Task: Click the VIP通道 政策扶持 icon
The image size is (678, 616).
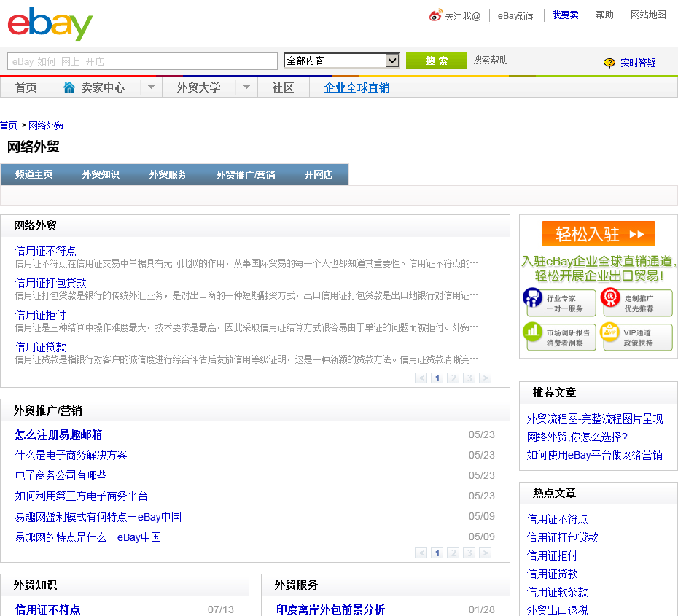Action: coord(609,332)
